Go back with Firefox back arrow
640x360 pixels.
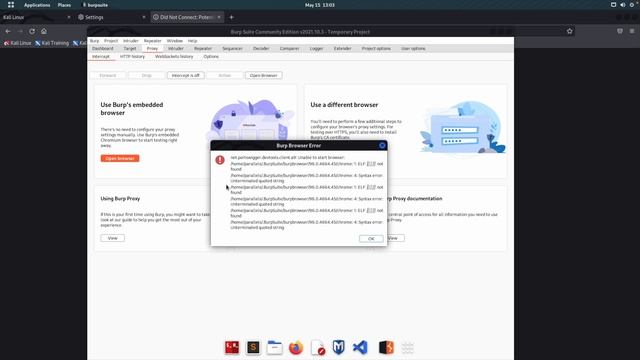8,31
